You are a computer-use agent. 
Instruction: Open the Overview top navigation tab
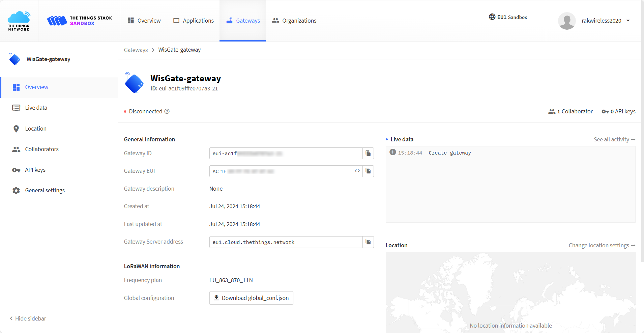(x=144, y=21)
